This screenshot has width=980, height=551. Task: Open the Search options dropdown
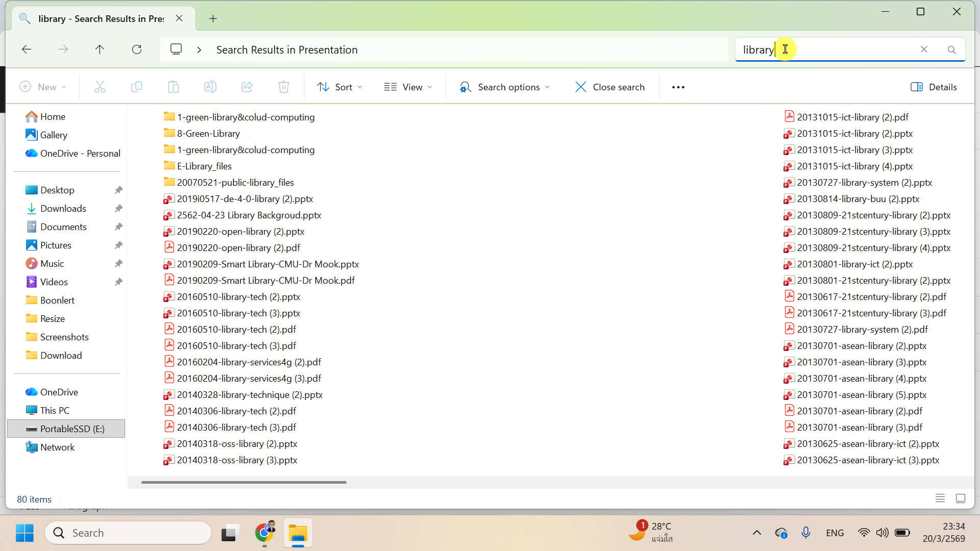coord(505,87)
